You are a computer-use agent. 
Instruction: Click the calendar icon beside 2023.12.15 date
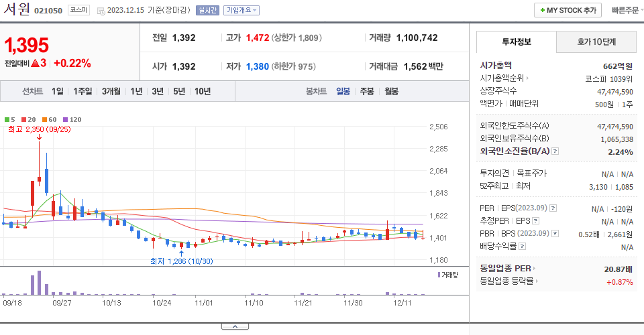tap(101, 11)
